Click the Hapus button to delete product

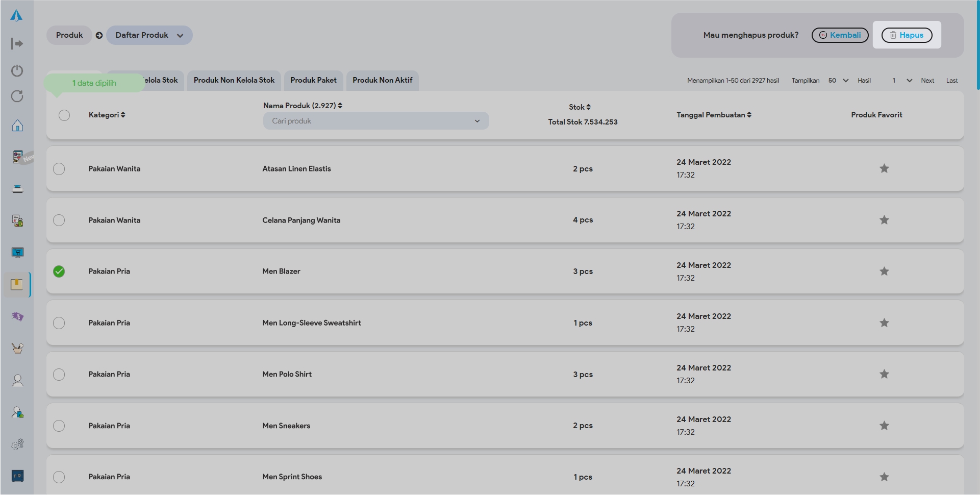pyautogui.click(x=907, y=35)
